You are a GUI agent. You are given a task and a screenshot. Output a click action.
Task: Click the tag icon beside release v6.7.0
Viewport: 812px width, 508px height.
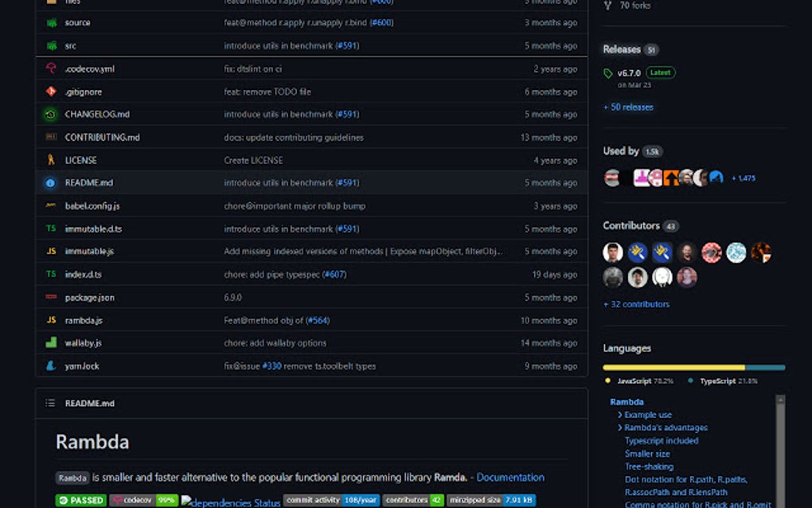point(608,72)
